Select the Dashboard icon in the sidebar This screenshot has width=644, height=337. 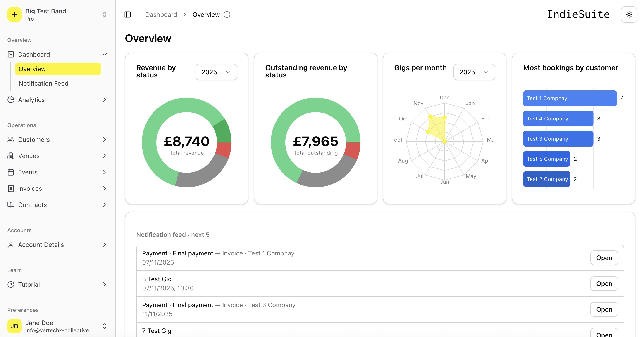point(11,54)
